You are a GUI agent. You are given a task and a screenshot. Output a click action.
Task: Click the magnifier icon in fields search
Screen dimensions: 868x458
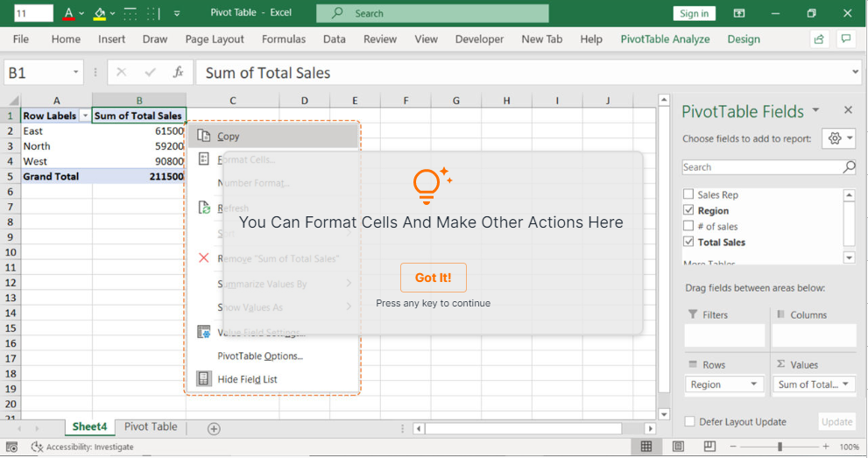pos(849,167)
